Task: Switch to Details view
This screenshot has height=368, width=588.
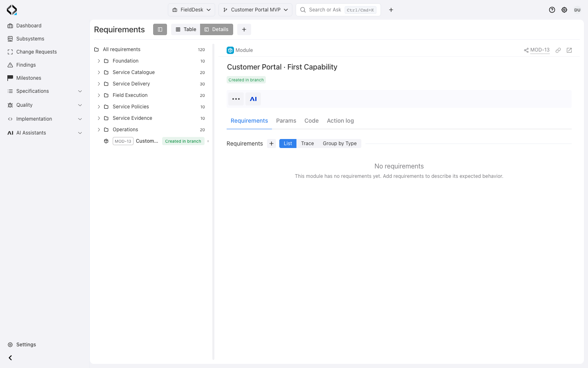Action: pos(216,29)
